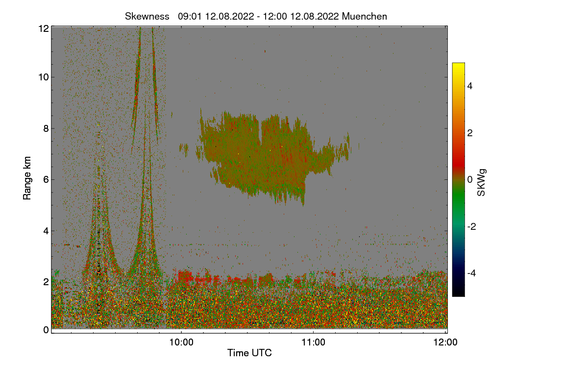Screen dimensions: 588x392
Task: Click the range-axis tick label '4'
Action: pyautogui.click(x=46, y=230)
